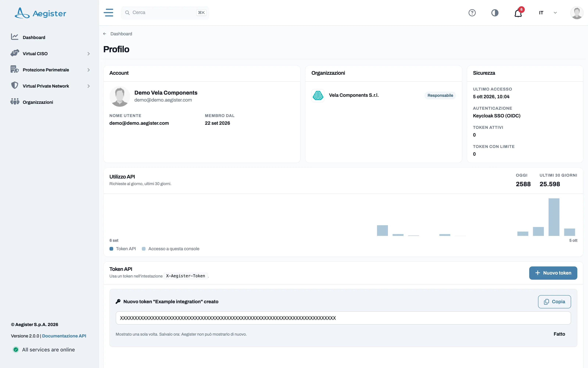Click the key icon beside Nuovo token created

[x=118, y=302]
